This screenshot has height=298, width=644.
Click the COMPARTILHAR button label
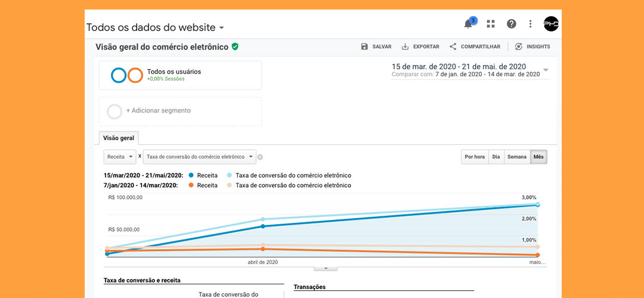click(x=481, y=47)
